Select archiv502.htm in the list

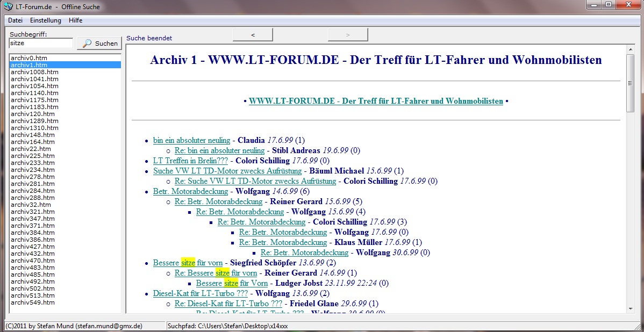click(x=65, y=288)
